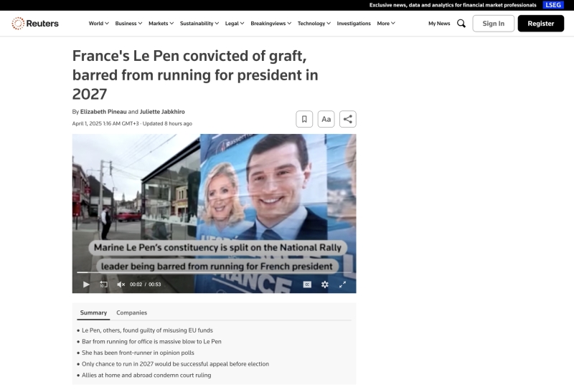
Task: Share the article via share icon
Action: pyautogui.click(x=347, y=119)
